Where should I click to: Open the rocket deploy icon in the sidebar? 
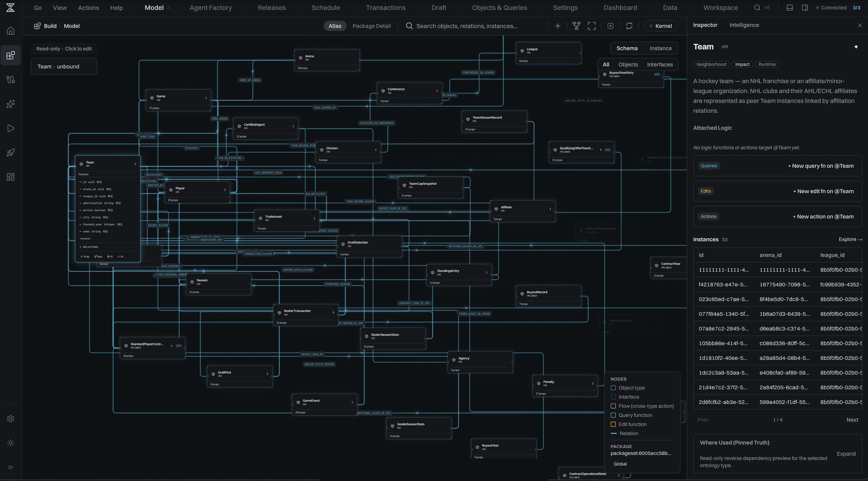tap(10, 153)
